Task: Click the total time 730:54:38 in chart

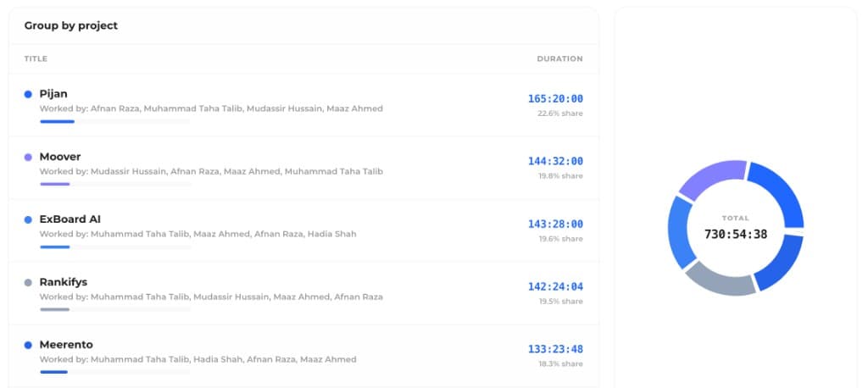Action: (x=736, y=234)
